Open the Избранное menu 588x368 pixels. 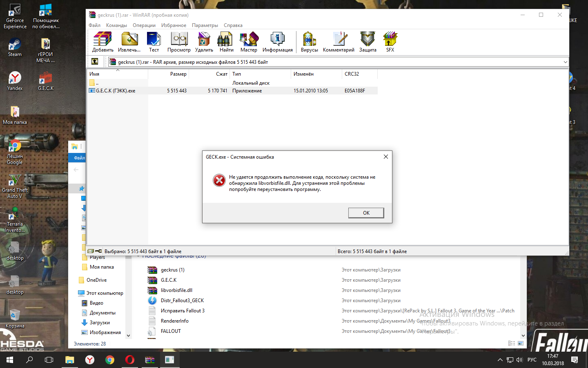pos(174,25)
